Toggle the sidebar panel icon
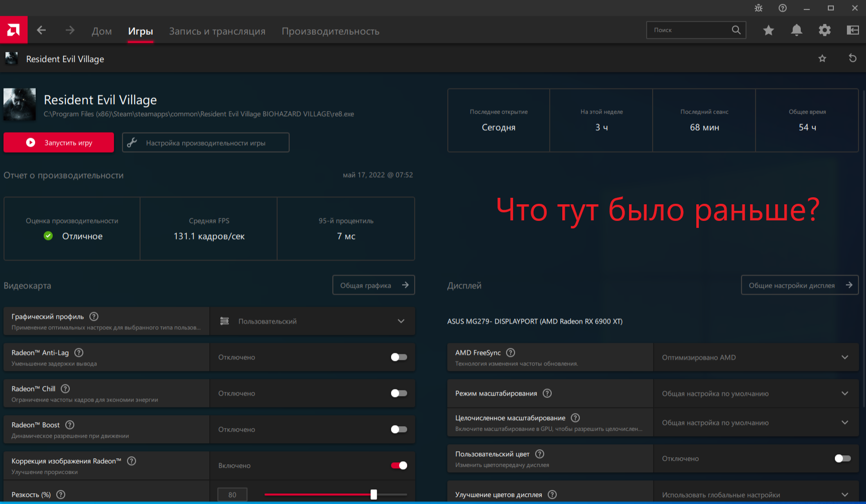 pos(853,30)
